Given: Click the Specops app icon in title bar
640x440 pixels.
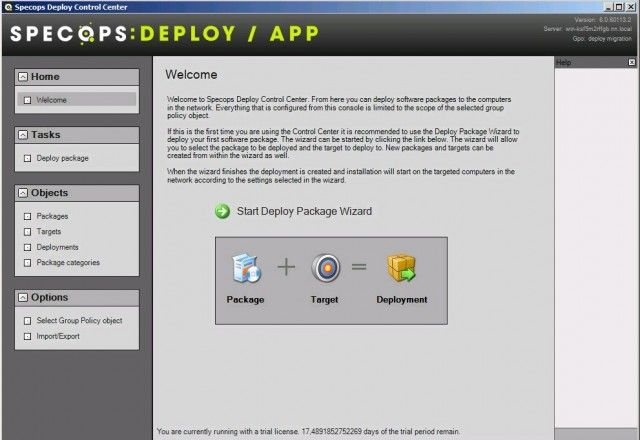Looking at the screenshot, I should point(8,7).
